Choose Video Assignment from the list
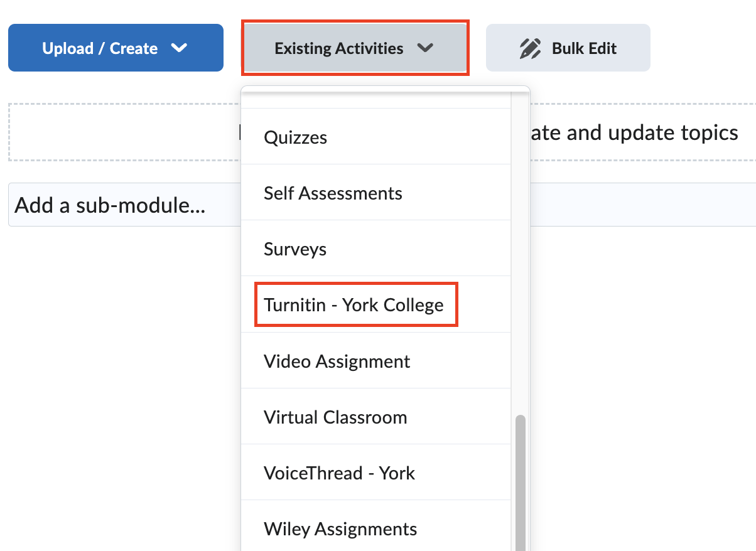The width and height of the screenshot is (756, 551). point(336,360)
